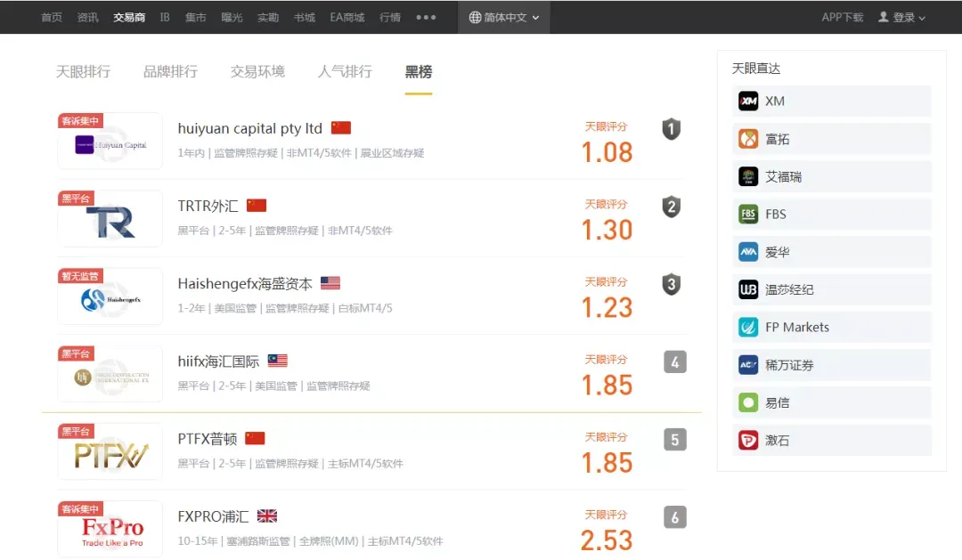Click China flag beside TRTR外汇

[x=257, y=206]
